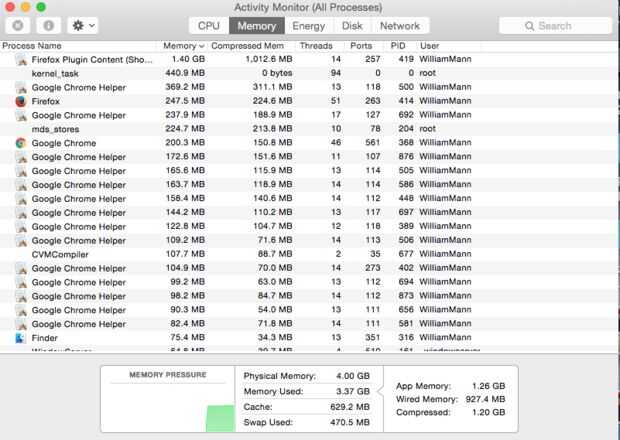Click the Firefox app icon
Viewport: 620px width, 440px height.
(x=21, y=101)
